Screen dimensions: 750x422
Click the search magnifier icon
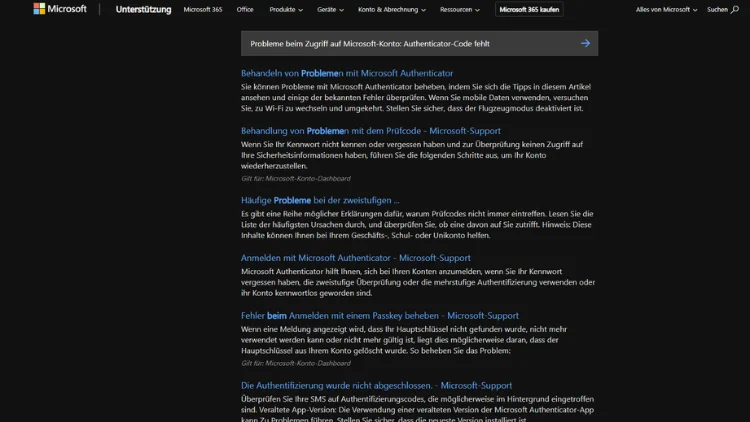tap(734, 9)
